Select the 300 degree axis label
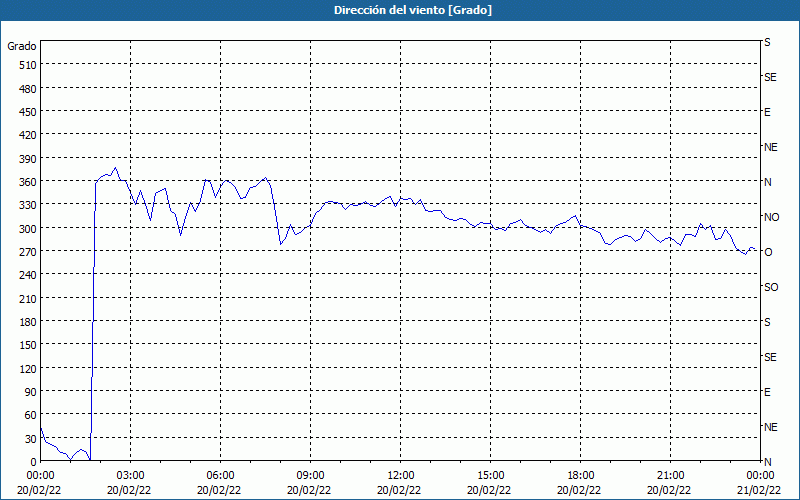This screenshot has width=800, height=500. (x=28, y=229)
